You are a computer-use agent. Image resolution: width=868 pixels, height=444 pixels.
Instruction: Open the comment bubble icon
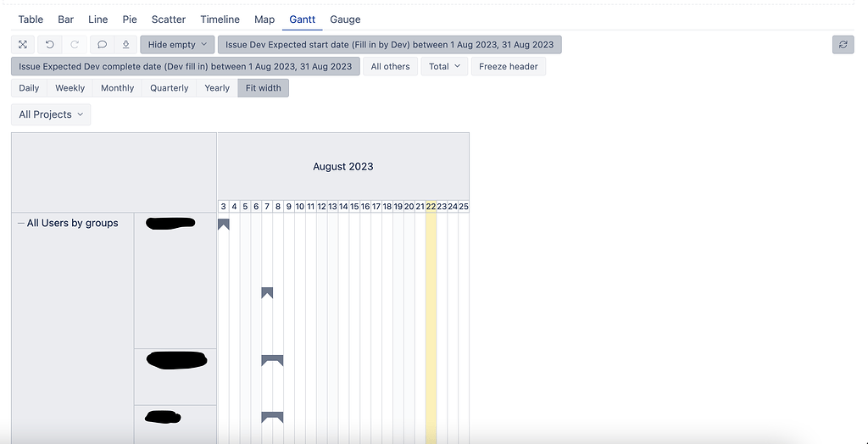pos(102,44)
